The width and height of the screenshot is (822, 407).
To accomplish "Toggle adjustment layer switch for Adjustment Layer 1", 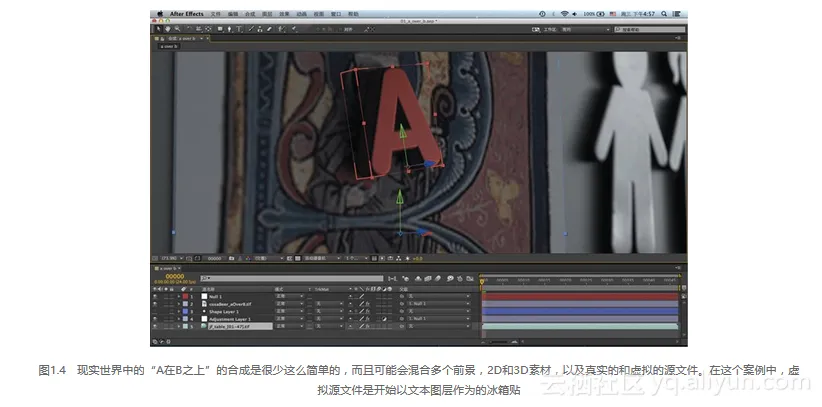I will [x=384, y=319].
